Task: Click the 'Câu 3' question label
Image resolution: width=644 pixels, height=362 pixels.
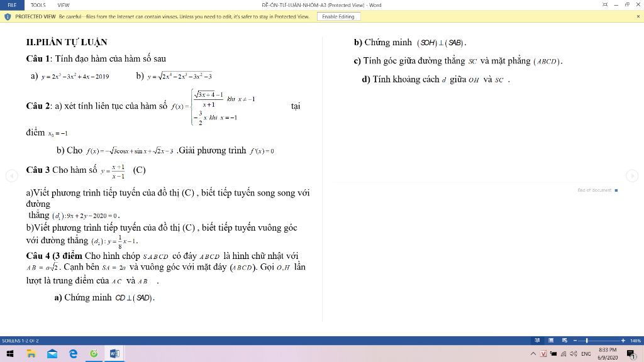Action: click(x=38, y=170)
